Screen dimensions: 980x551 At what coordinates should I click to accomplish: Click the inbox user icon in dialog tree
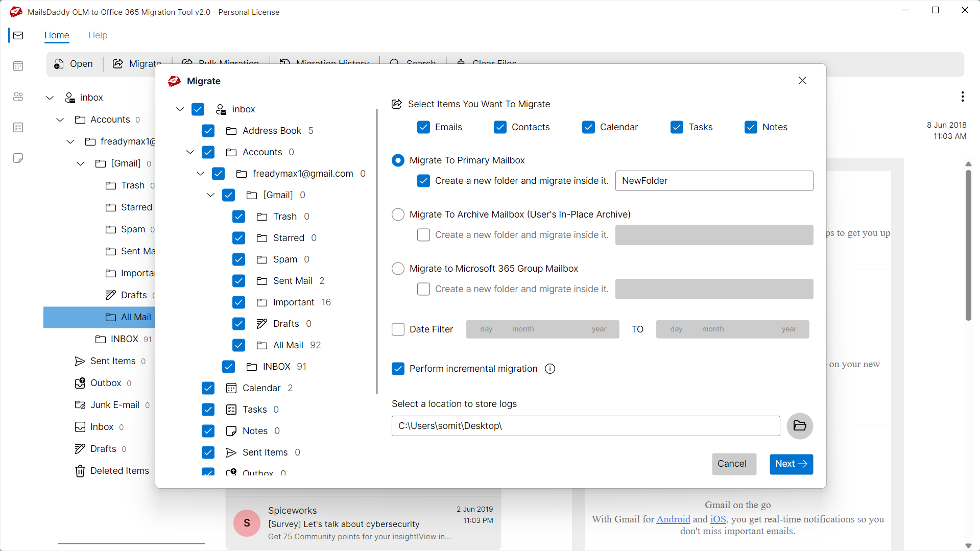221,109
